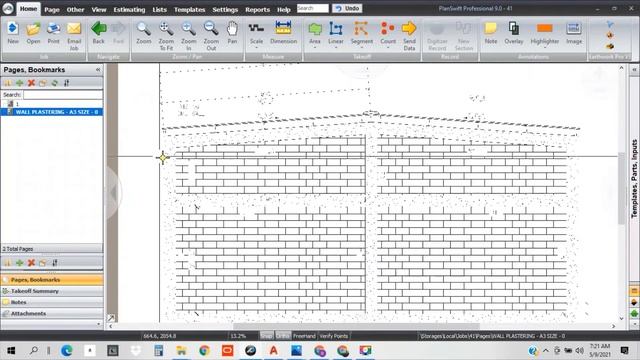Add a Note annotation
The image size is (640, 360).
coord(491,33)
